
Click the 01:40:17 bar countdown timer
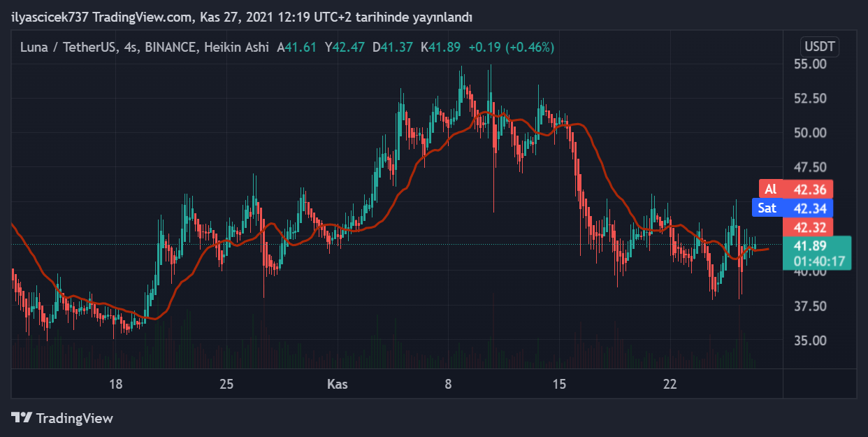(x=816, y=262)
